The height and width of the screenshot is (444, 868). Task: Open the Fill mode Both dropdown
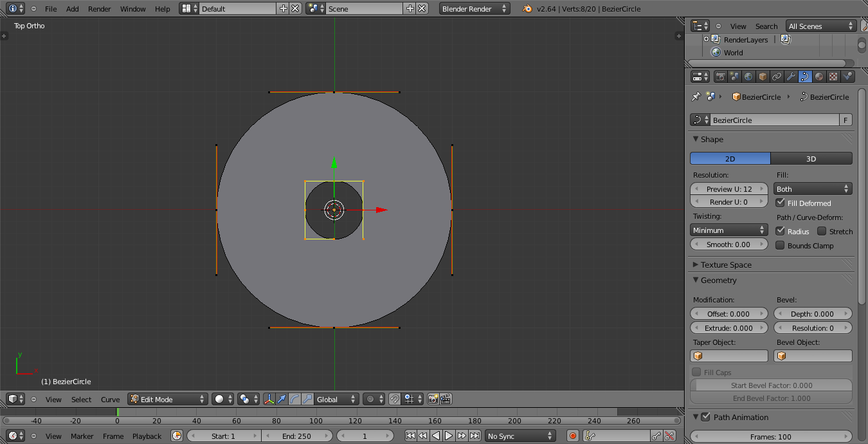(x=813, y=189)
